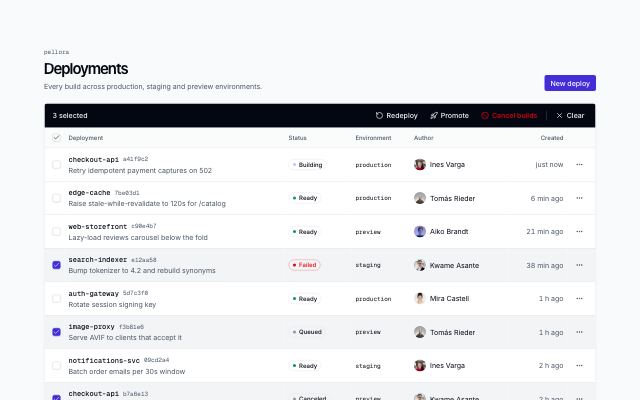Viewport: 640px width, 400px height.
Task: Click 'Batch order emails per 30s window'
Action: click(x=127, y=371)
